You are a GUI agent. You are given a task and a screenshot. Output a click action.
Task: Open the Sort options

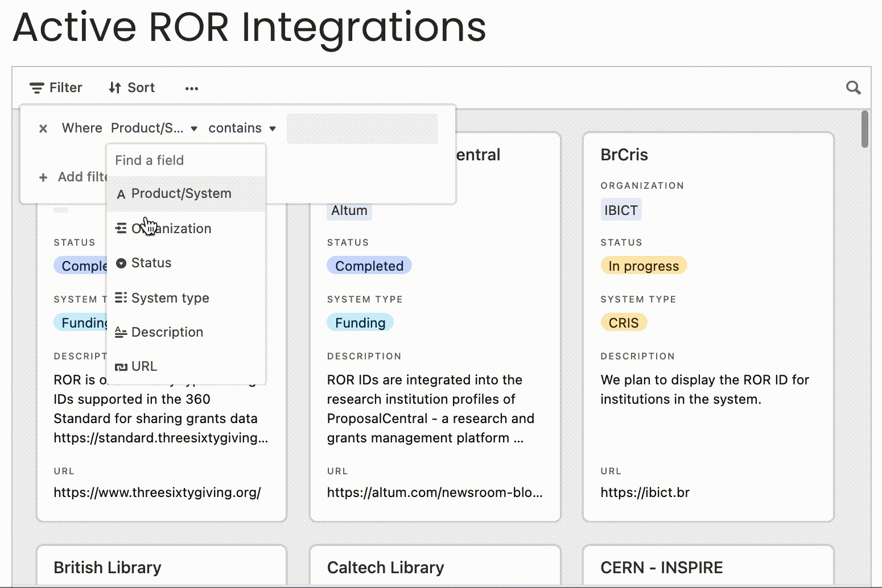[x=131, y=88]
